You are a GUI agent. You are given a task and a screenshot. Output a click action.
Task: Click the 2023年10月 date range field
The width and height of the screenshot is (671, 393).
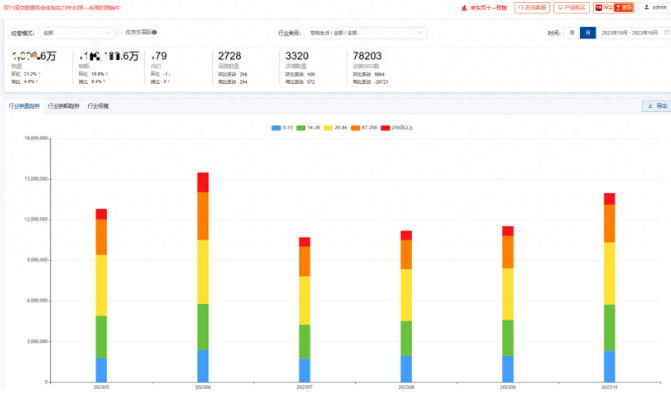tap(629, 33)
